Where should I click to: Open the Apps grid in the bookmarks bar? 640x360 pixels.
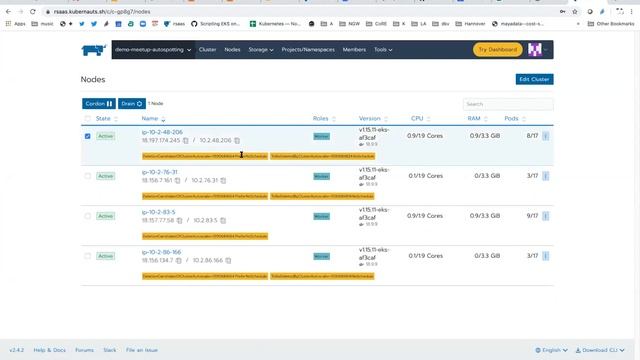click(x=15, y=24)
